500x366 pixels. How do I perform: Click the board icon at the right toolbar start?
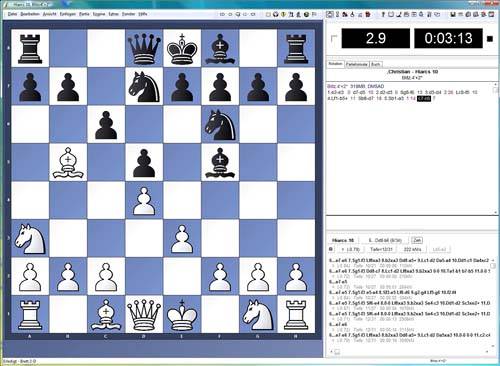click(330, 14)
